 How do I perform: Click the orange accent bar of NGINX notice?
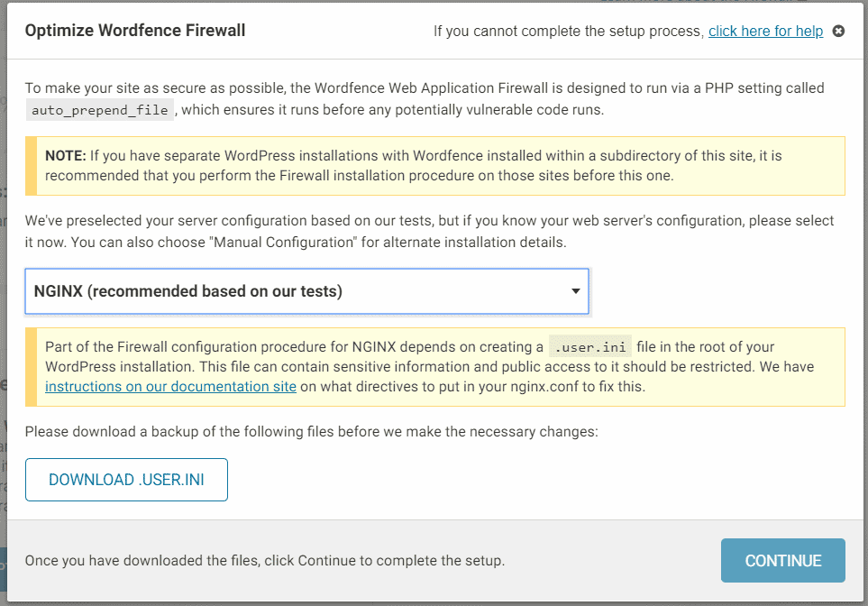point(31,367)
